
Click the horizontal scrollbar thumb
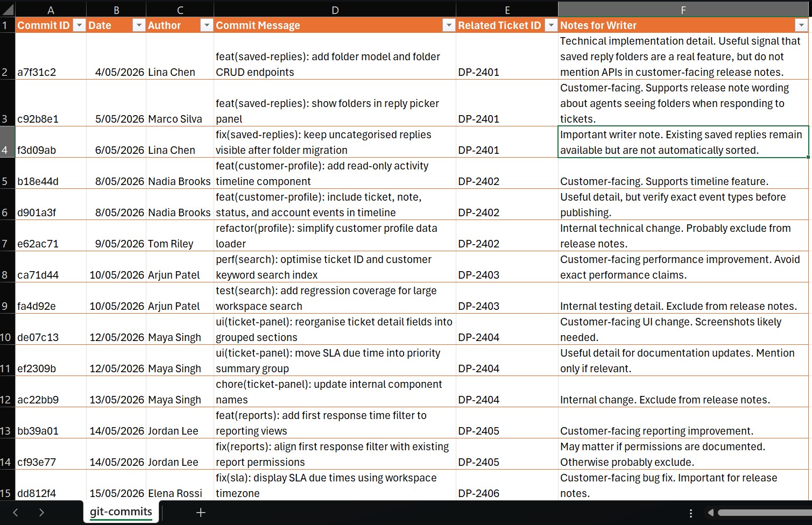click(x=765, y=513)
